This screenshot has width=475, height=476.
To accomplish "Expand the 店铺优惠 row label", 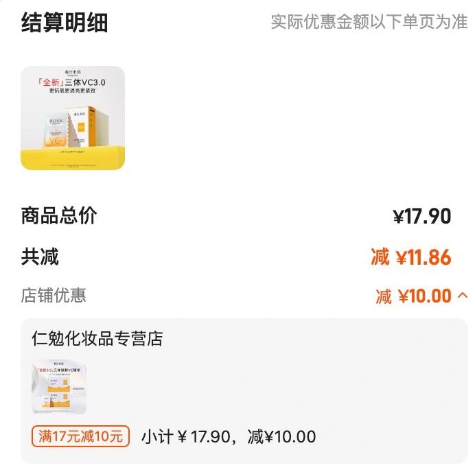I will point(54,296).
